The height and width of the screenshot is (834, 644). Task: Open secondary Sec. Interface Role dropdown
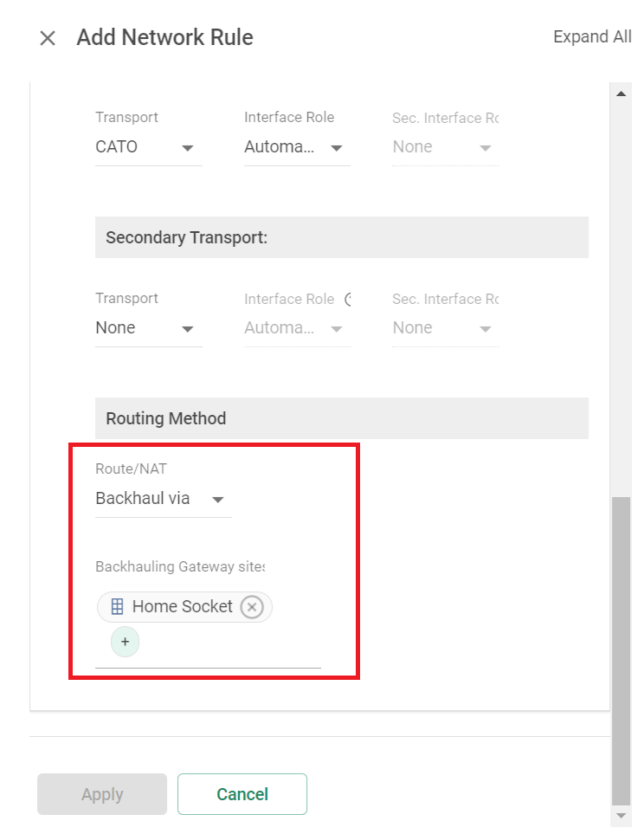pyautogui.click(x=445, y=327)
